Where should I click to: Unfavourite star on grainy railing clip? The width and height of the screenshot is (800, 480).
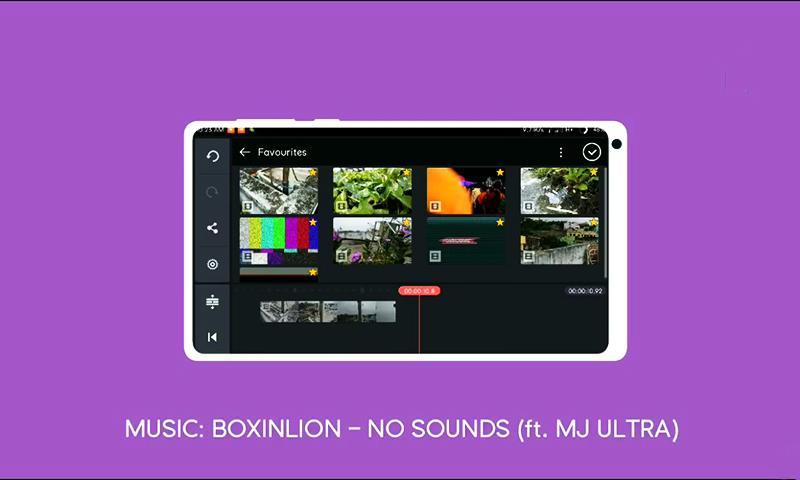(x=313, y=172)
